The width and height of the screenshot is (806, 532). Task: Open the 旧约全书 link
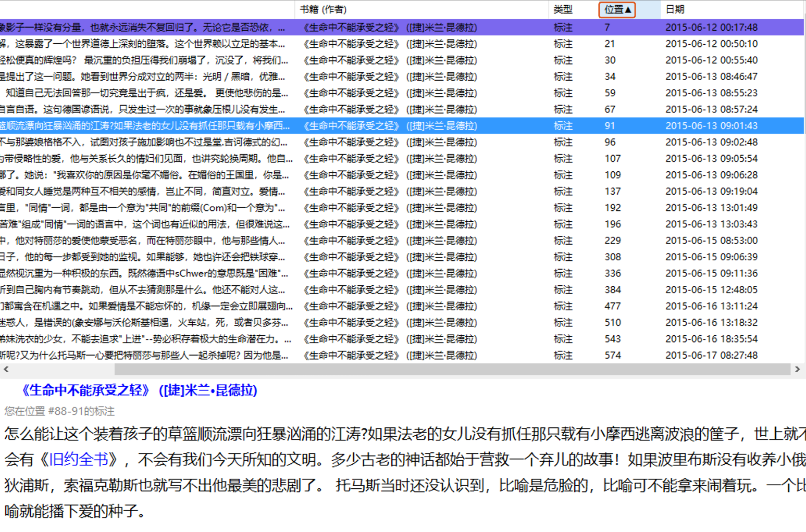(78, 459)
